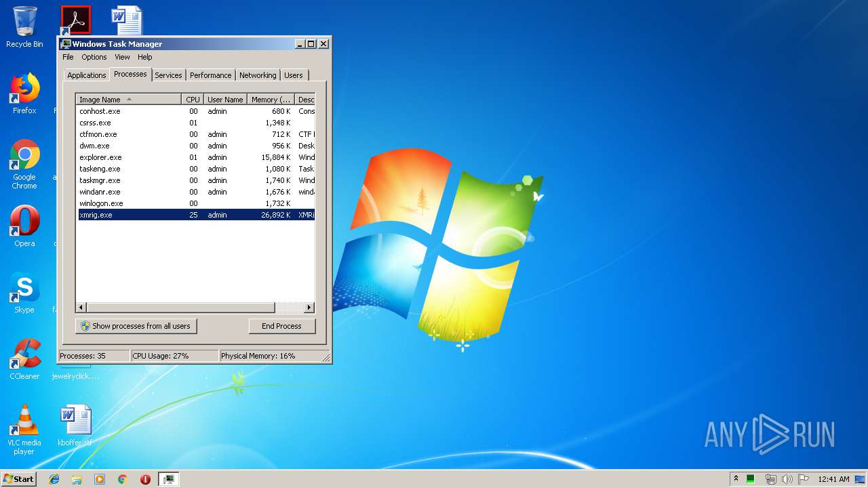The height and width of the screenshot is (488, 868).
Task: Sort by Description column header
Action: [x=305, y=100]
